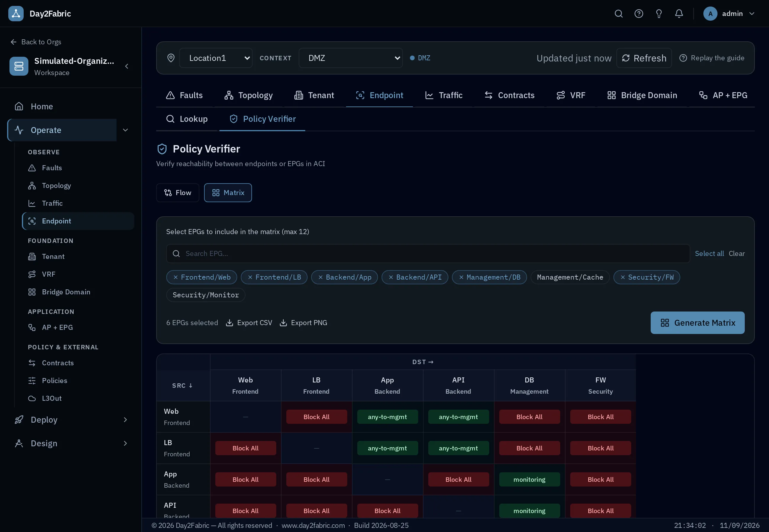Deselect the Security/FW EPG chip

click(x=647, y=277)
